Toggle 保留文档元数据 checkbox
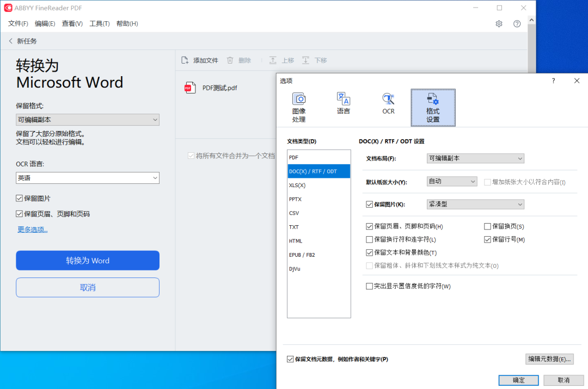This screenshot has width=588, height=389. 290,359
